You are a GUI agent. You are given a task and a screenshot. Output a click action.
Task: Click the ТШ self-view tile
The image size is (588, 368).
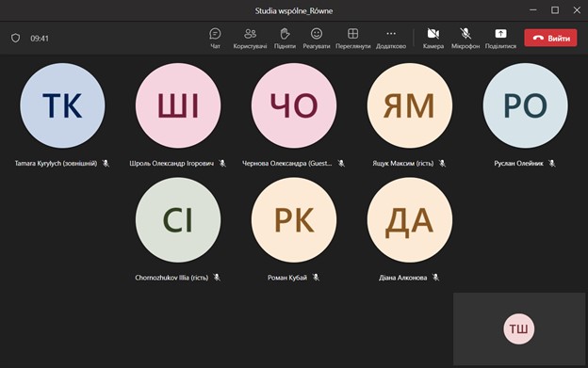pos(519,328)
